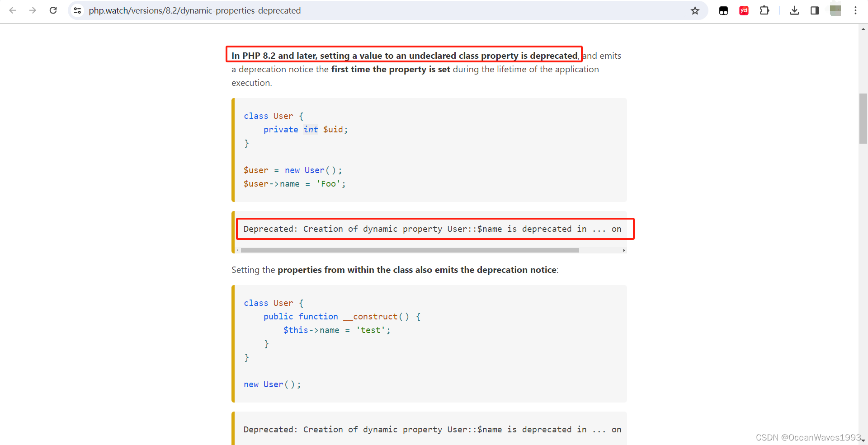This screenshot has height=445, width=868.
Task: Click bold text 'first time the property is set'
Action: (x=391, y=69)
